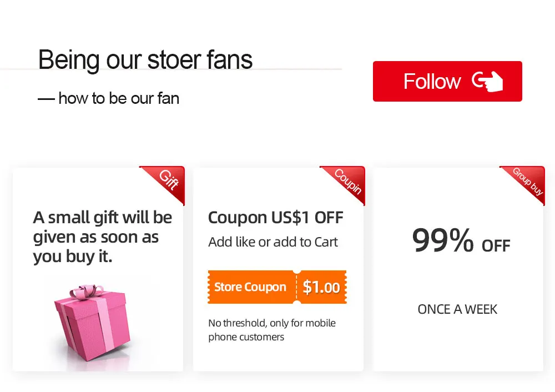Click the dotted perforation on the coupon ticket
The height and width of the screenshot is (392, 555).
pos(297,287)
